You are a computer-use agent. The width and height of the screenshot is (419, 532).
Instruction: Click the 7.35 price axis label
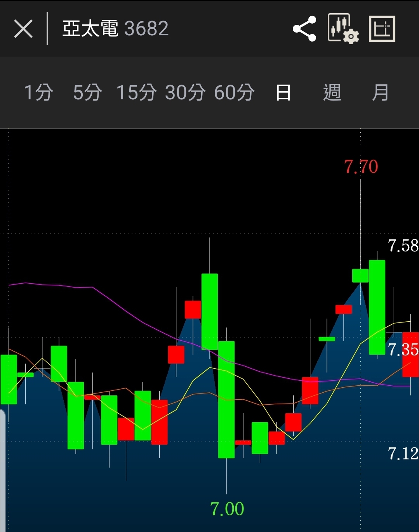click(x=403, y=350)
